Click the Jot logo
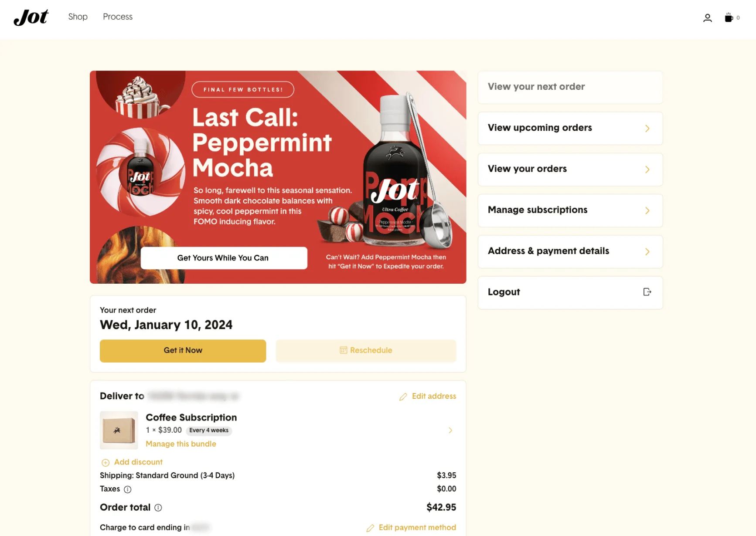Screen dimensions: 756x536 coord(31,17)
